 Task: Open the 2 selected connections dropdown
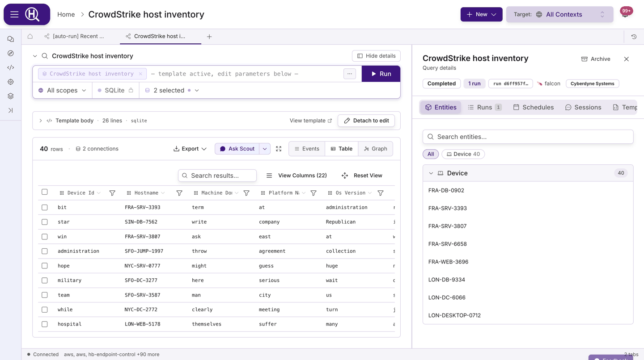pyautogui.click(x=172, y=90)
